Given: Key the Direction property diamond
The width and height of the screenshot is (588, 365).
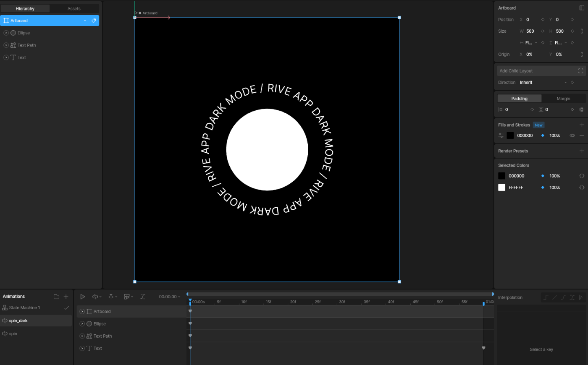Looking at the screenshot, I should coord(572,83).
